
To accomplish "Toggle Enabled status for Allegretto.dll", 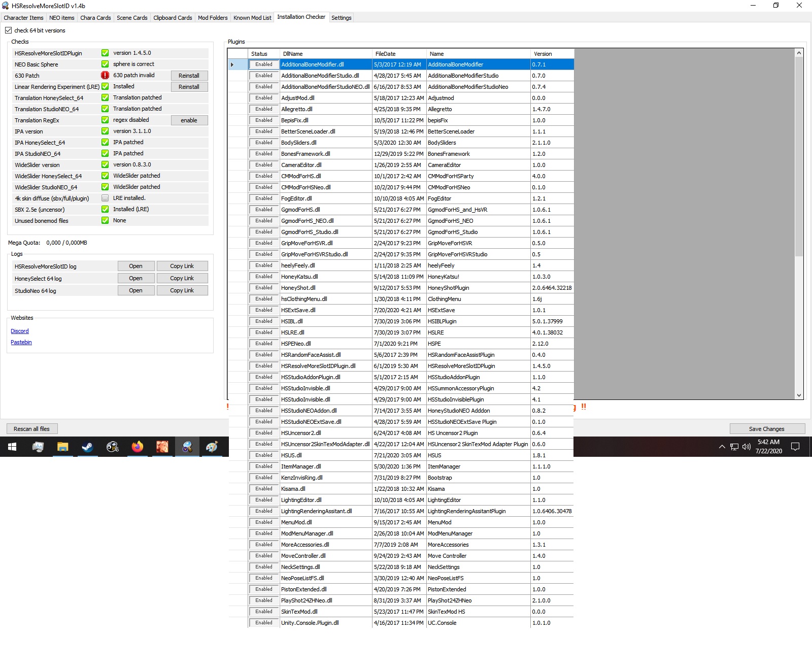I will click(264, 109).
